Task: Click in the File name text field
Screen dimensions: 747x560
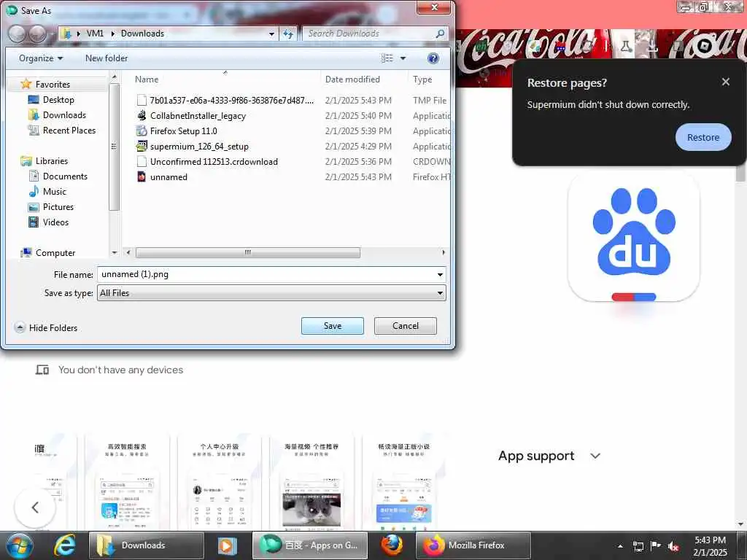Action: click(266, 274)
